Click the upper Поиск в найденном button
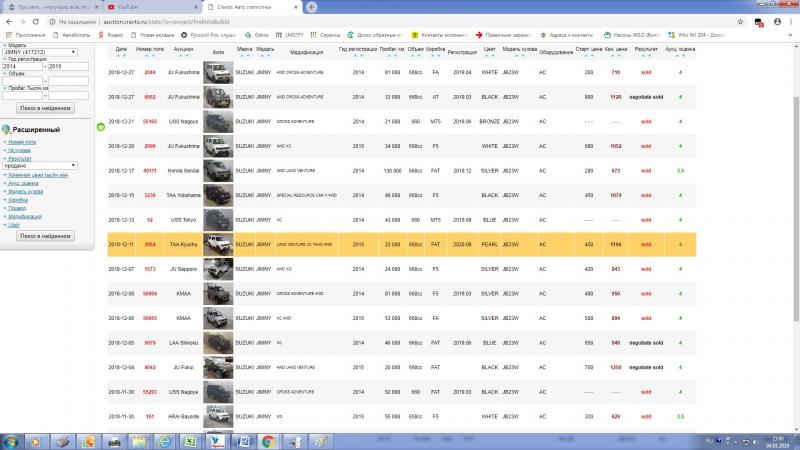 tap(45, 108)
